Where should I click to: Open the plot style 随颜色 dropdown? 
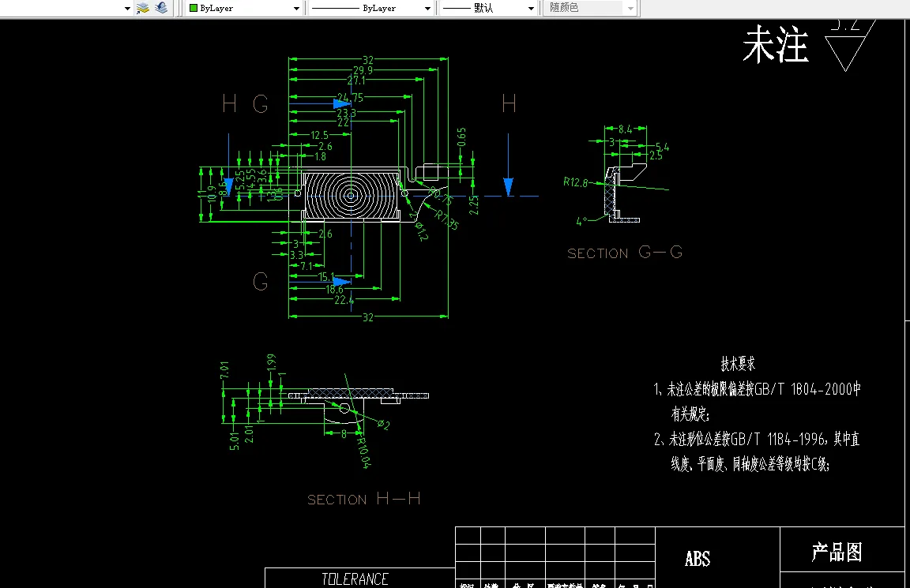631,8
